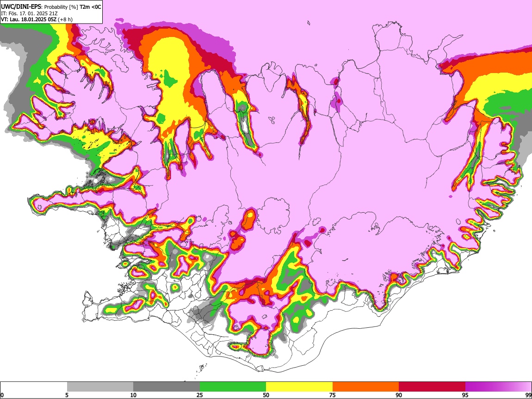Click the legend value label '90'

pos(399,395)
